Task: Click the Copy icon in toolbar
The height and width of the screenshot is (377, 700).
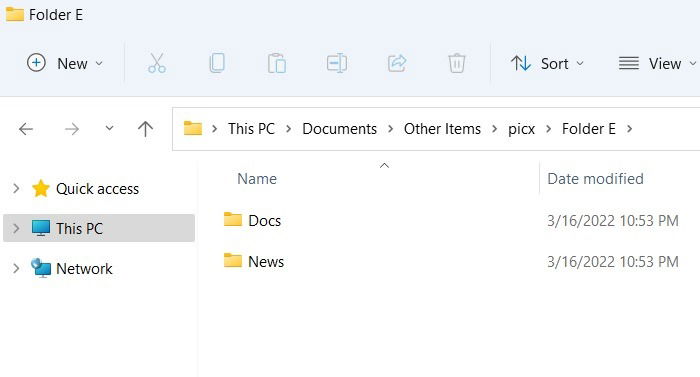Action: (217, 63)
